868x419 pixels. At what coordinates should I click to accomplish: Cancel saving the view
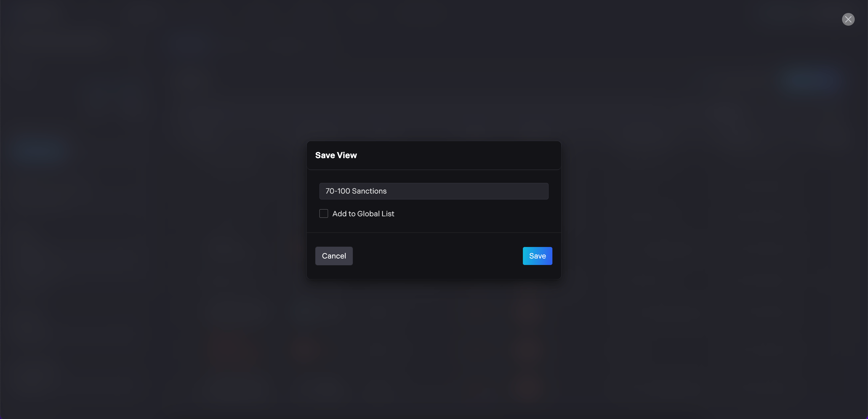pos(334,256)
